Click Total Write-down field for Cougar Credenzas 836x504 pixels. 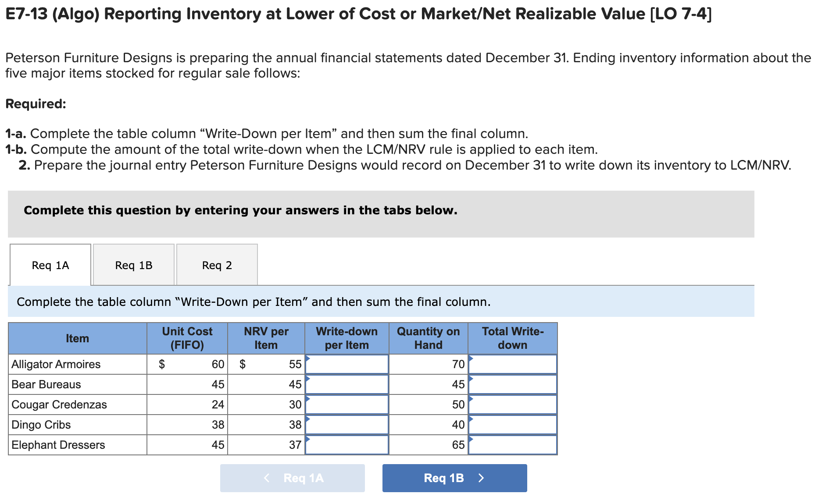(x=512, y=404)
